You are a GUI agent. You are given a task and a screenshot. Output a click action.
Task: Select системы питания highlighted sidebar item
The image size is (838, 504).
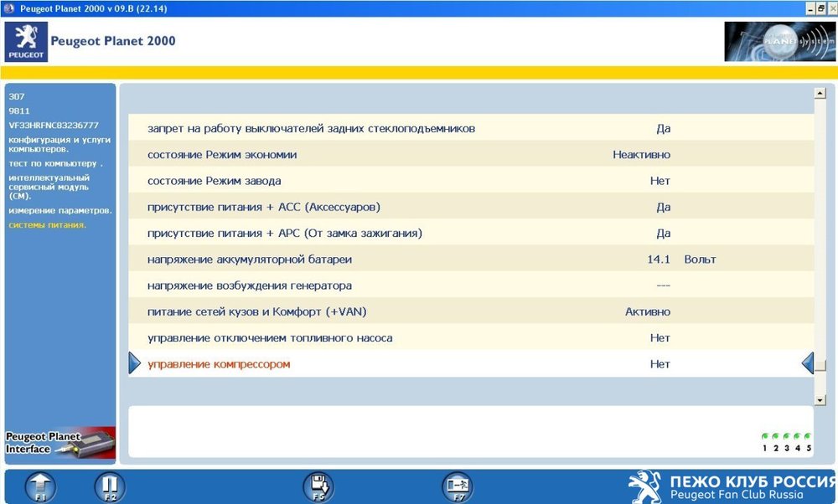coord(47,224)
